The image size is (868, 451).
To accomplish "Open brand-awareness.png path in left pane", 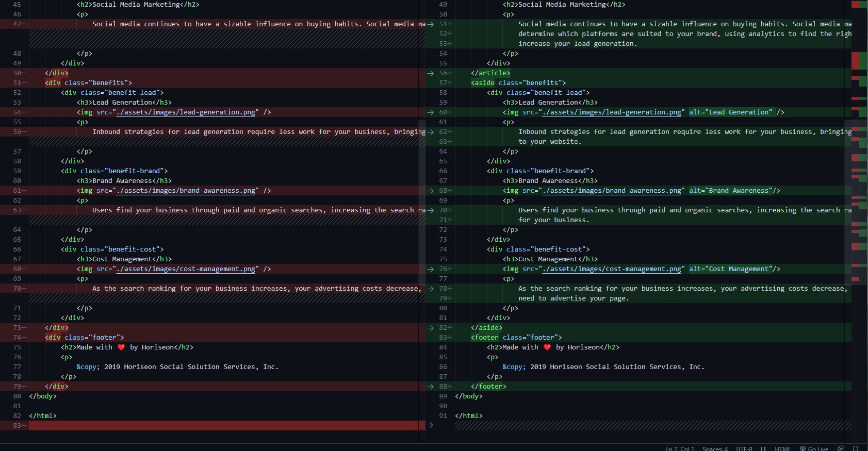I will [186, 191].
